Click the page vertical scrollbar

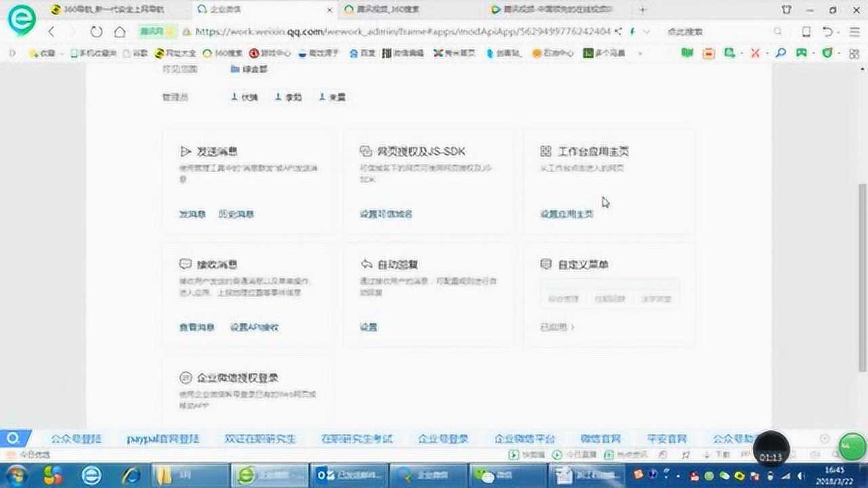click(x=863, y=278)
